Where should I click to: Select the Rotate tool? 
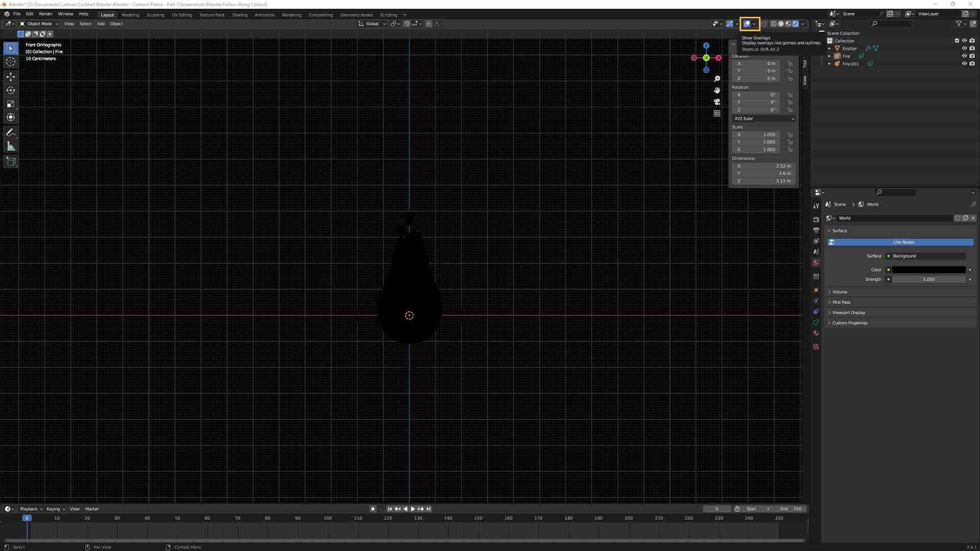10,90
